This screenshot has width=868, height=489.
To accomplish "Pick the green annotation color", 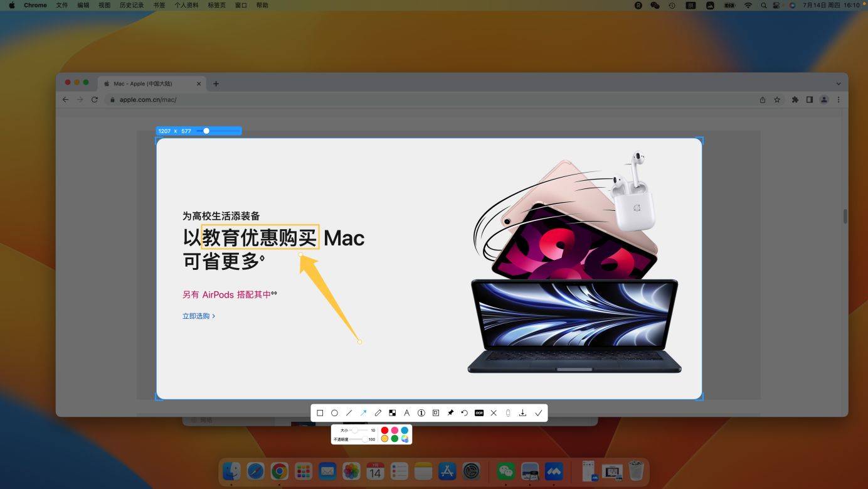I will click(394, 439).
